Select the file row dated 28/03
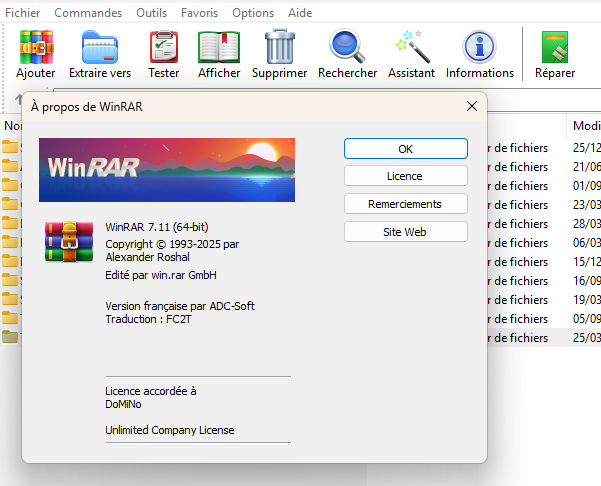The height and width of the screenshot is (486, 601). pos(544,224)
